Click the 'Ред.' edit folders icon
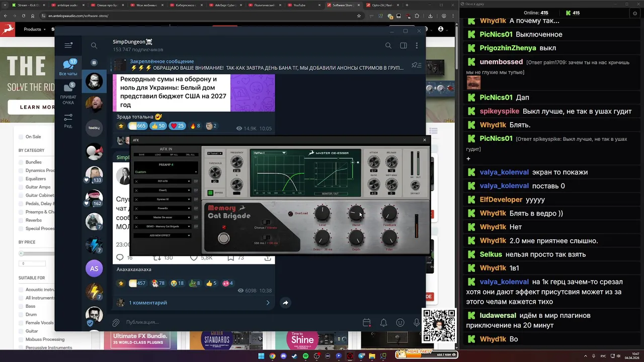 [68, 120]
